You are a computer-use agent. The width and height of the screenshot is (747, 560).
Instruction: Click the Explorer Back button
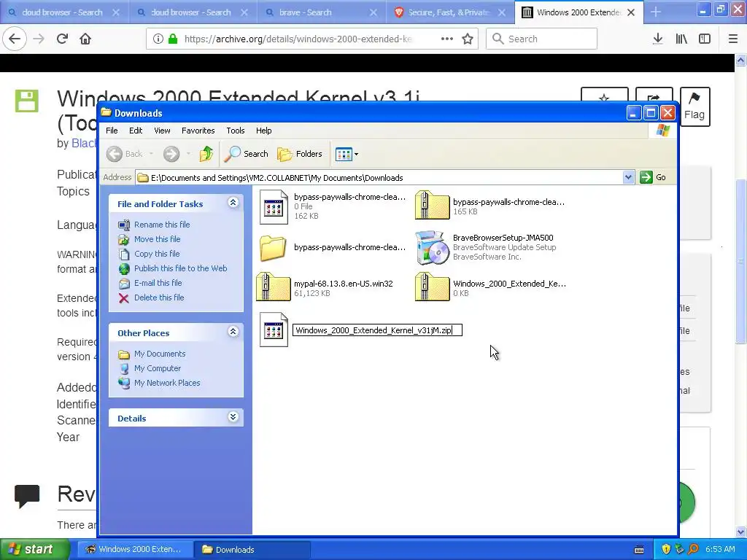click(125, 154)
